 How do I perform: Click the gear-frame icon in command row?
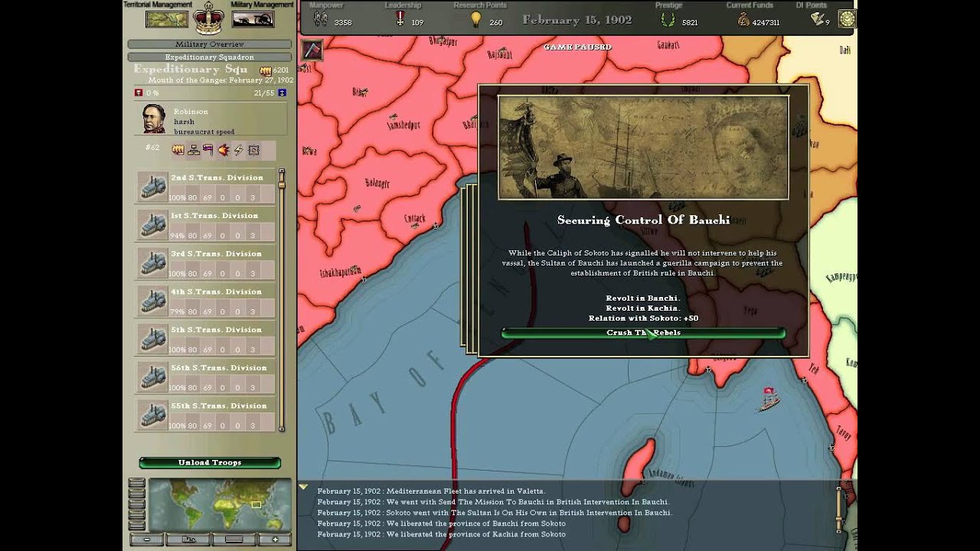click(x=253, y=150)
